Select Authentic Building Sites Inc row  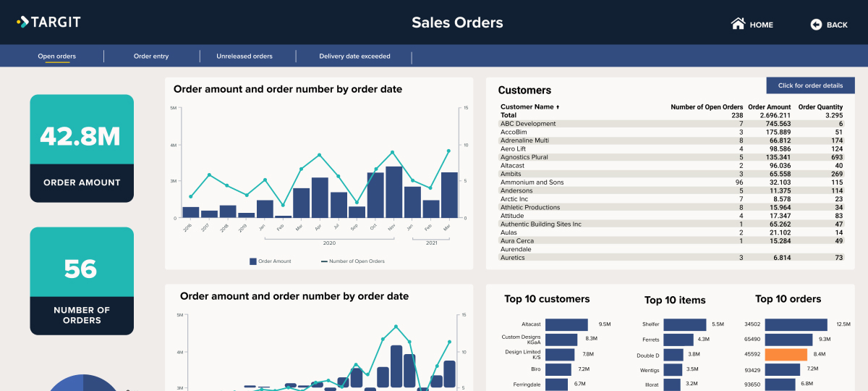click(x=672, y=224)
